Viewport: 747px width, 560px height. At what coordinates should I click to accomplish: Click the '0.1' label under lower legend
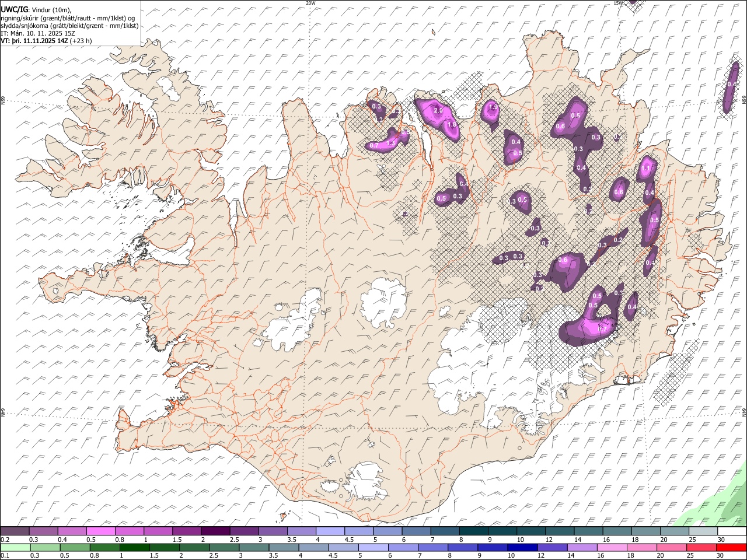[5, 556]
